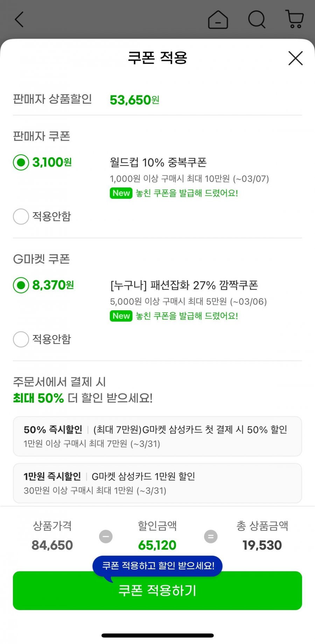This screenshot has width=315, height=644.
Task: Select 적용안함 under G마켓 쿠폰
Action: 21,339
